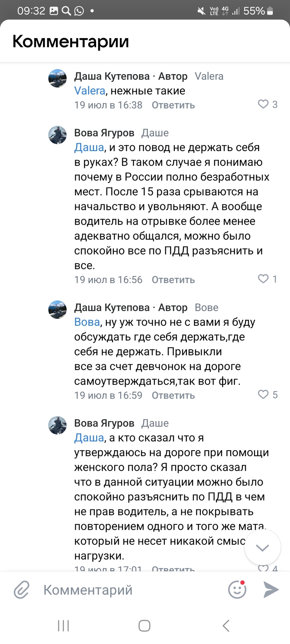
Task: Open the Android recent apps button
Action: point(63,625)
